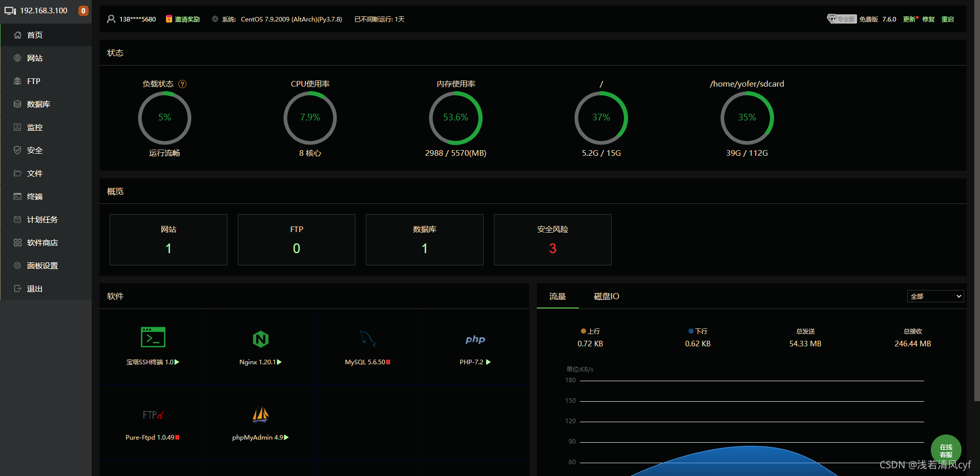
Task: Click the 文件 folder icon in sidebar
Action: 17,173
